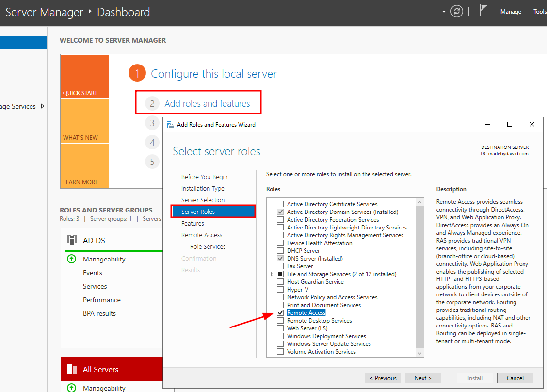
Task: Check Volume Activation Services role
Action: (280, 352)
